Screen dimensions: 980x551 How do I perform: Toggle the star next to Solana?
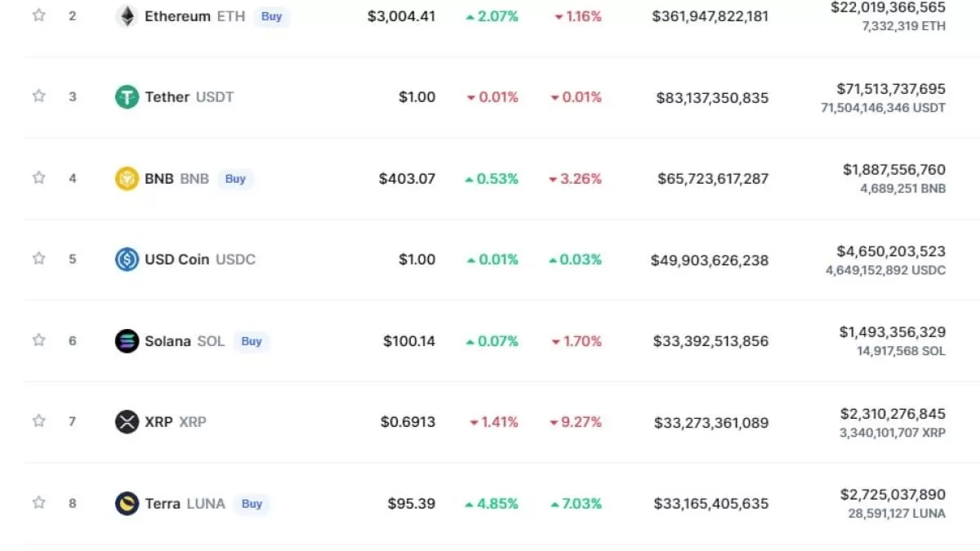tap(38, 340)
